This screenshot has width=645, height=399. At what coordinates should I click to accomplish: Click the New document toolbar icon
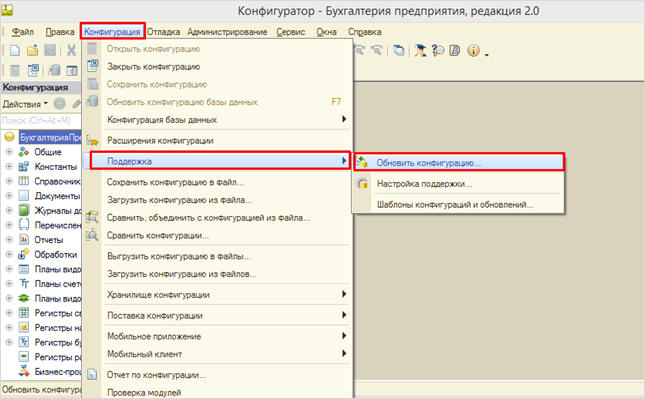[x=15, y=50]
